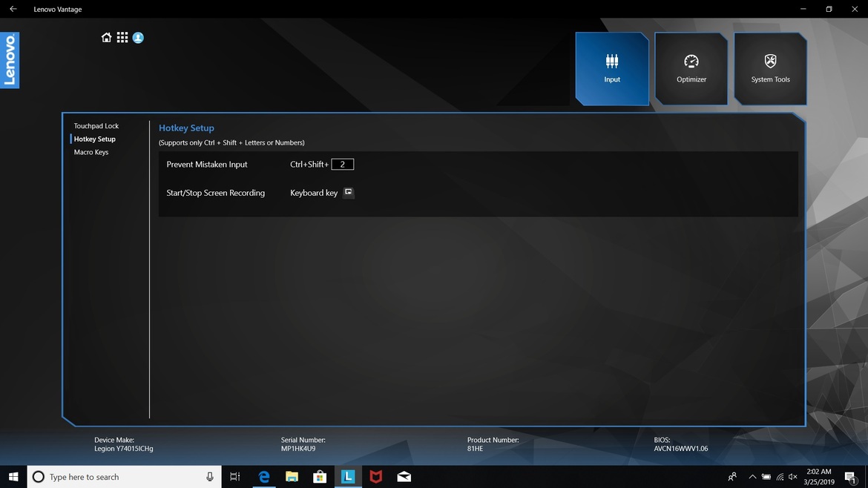Open the Windows Start menu
This screenshot has width=868, height=488.
coord(13,476)
